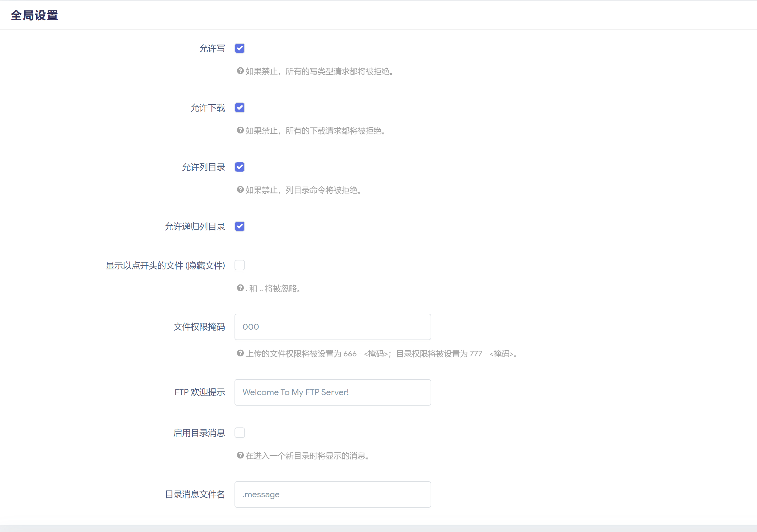Click the FTP 欢迎提示 label

(199, 392)
